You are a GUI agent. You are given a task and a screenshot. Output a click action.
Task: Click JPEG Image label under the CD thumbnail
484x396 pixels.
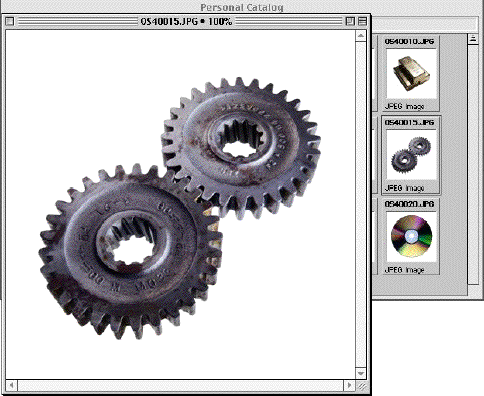point(404,270)
